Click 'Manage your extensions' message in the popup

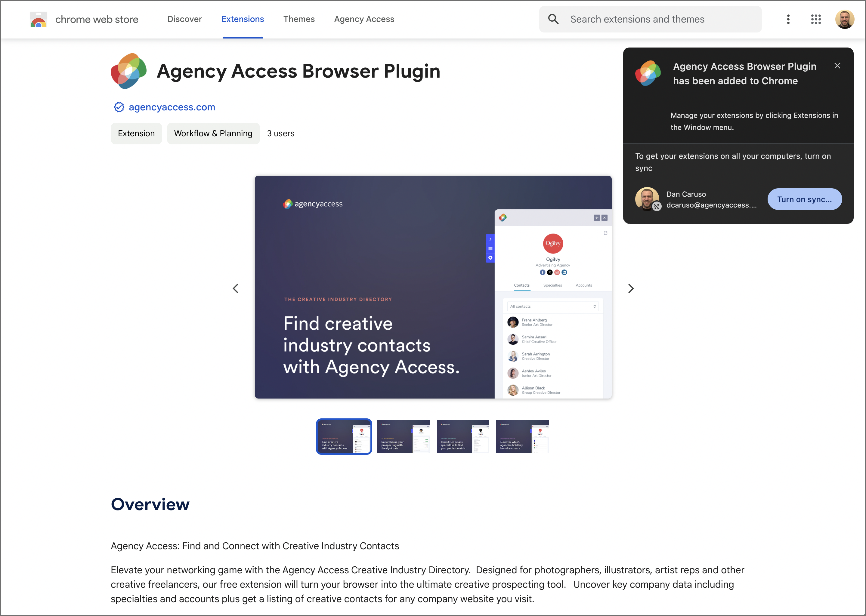[754, 122]
